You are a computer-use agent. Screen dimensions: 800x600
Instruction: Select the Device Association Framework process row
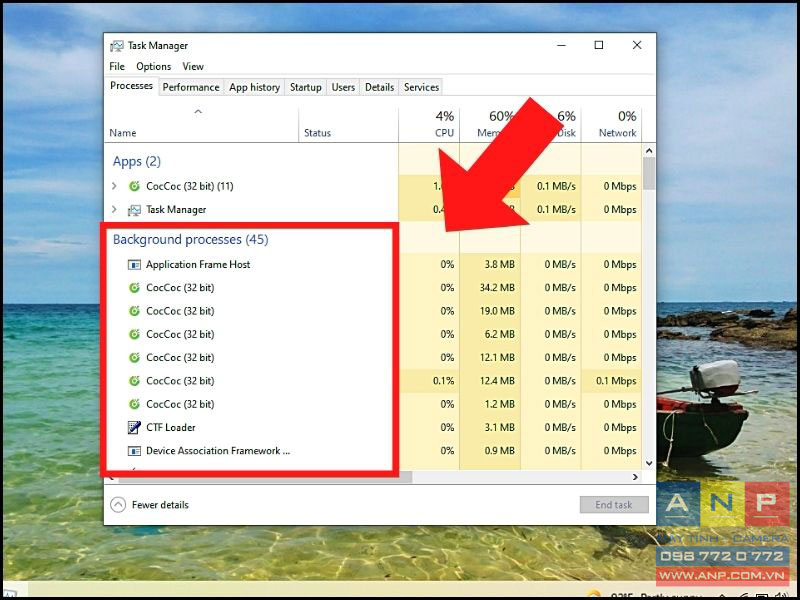[x=373, y=451]
